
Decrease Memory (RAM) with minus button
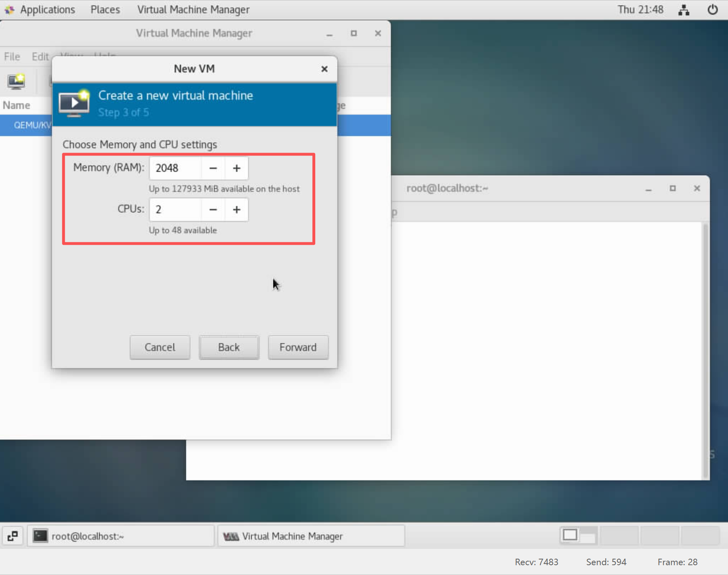213,168
